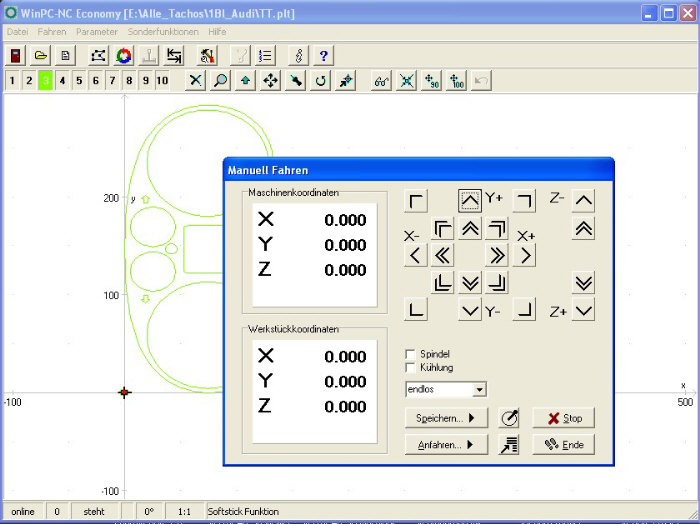Click the magnifier zoom tool icon
Viewport: 700px width, 524px height.
[x=221, y=80]
